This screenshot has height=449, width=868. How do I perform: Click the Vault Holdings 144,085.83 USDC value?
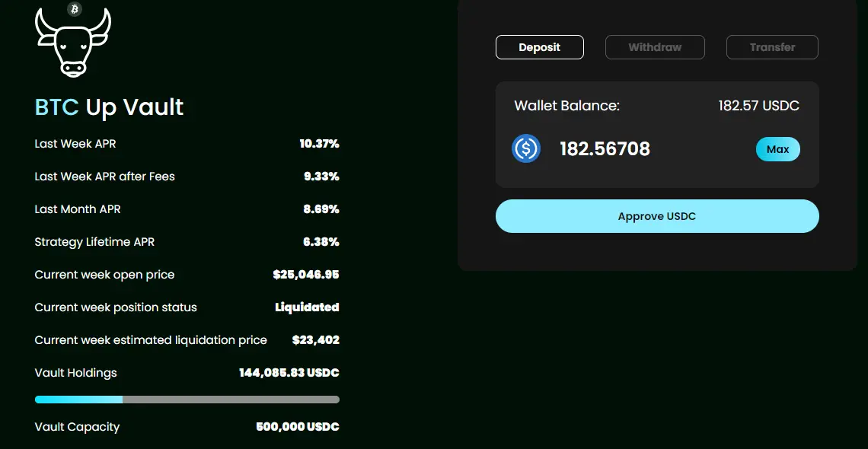[x=289, y=373]
